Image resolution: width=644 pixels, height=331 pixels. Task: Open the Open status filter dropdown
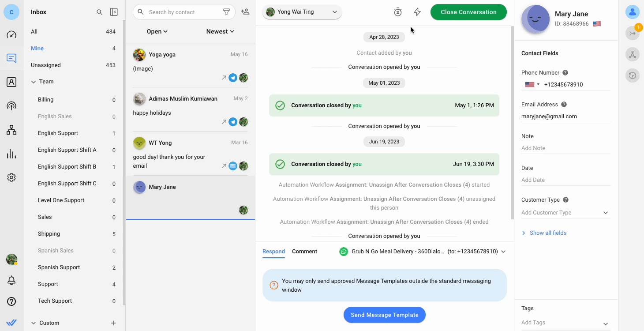(157, 31)
